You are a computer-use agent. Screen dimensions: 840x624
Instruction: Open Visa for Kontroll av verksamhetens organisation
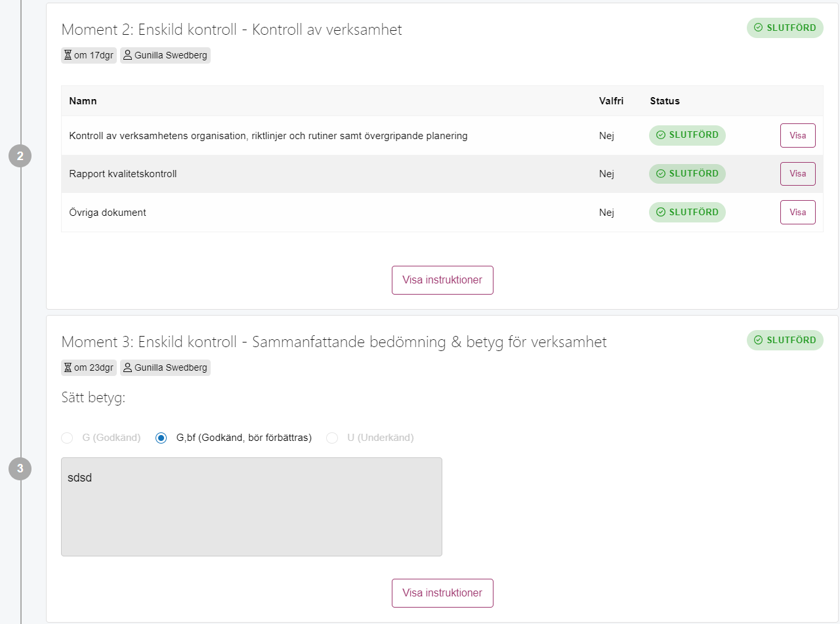pyautogui.click(x=798, y=135)
